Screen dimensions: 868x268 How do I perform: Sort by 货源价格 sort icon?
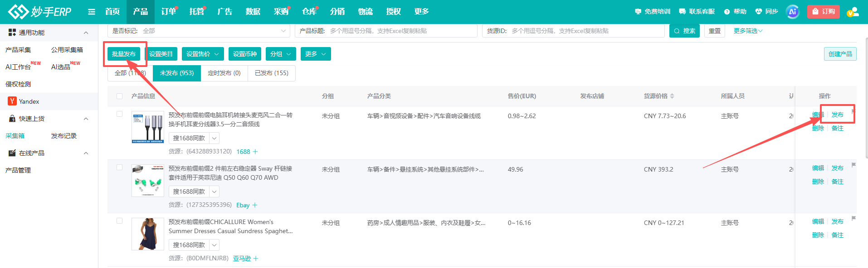click(672, 96)
